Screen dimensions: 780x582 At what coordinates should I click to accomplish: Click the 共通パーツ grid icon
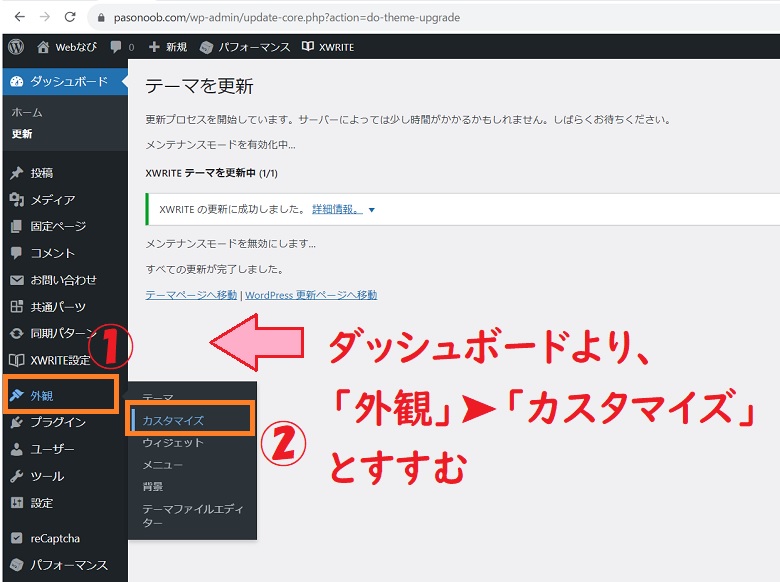click(16, 306)
